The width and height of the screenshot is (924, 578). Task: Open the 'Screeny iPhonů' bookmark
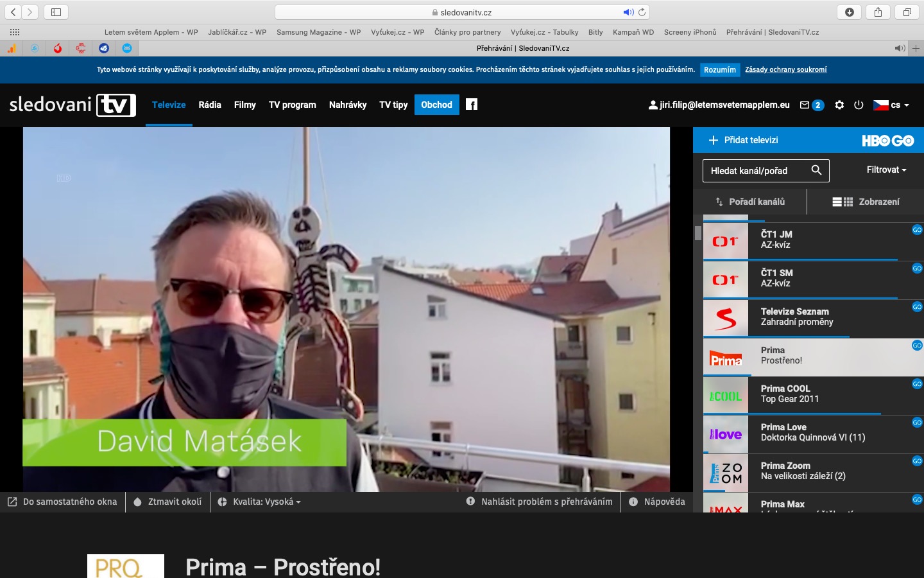[690, 32]
